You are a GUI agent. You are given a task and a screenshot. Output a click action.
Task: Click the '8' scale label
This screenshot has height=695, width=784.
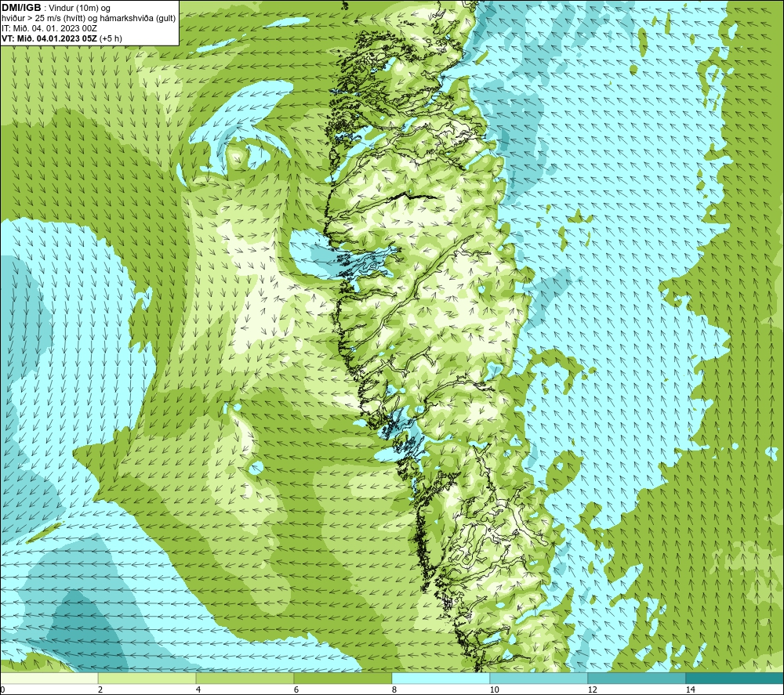click(x=394, y=690)
